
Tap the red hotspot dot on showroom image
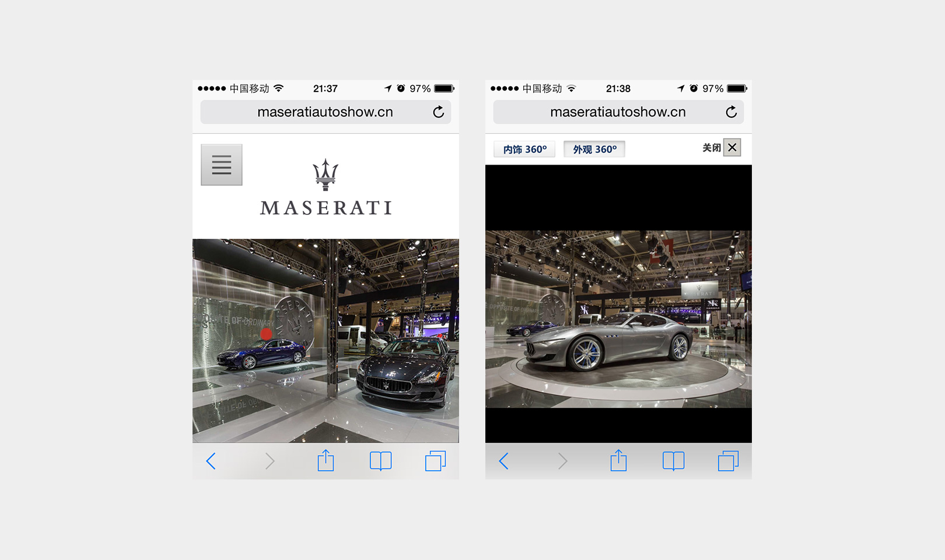point(266,334)
